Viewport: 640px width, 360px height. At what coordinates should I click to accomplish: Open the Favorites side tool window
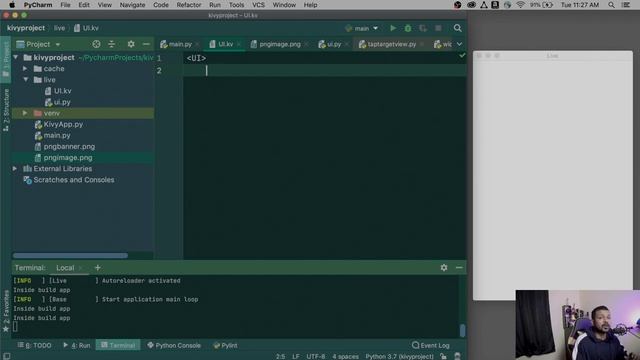6,310
